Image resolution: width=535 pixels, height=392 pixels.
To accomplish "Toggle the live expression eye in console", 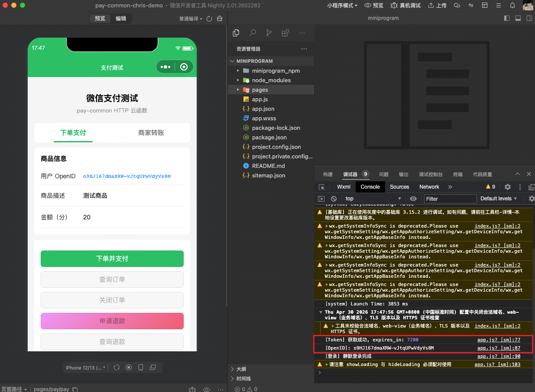I will (x=413, y=199).
